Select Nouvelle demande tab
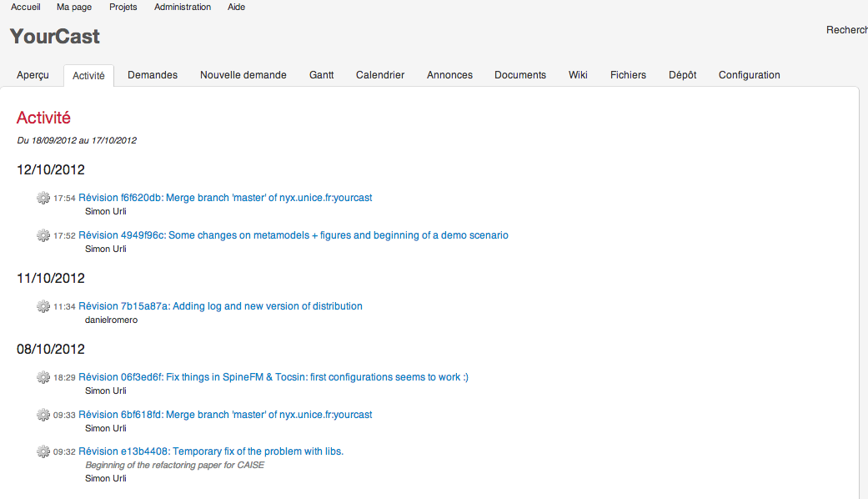This screenshot has height=499, width=868. pyautogui.click(x=243, y=75)
